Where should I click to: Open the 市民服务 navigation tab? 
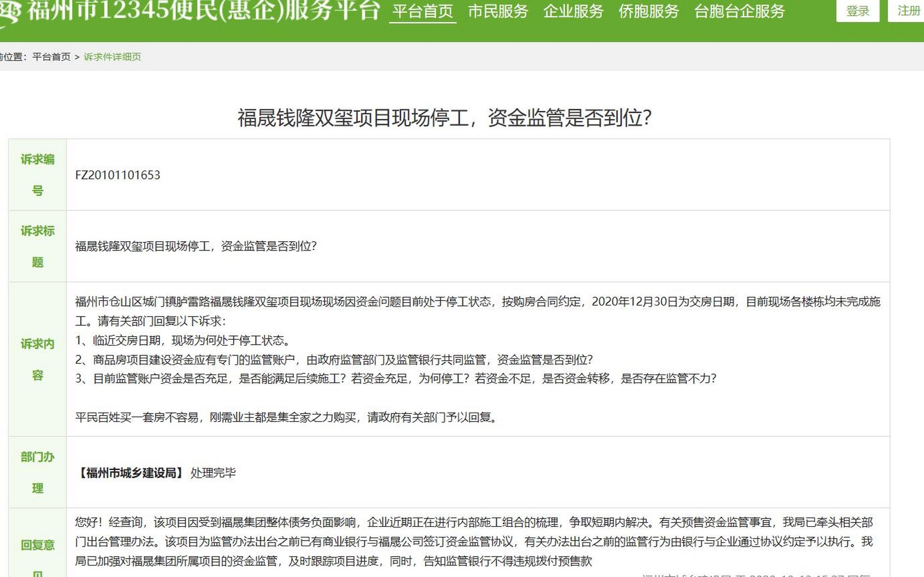pyautogui.click(x=498, y=11)
